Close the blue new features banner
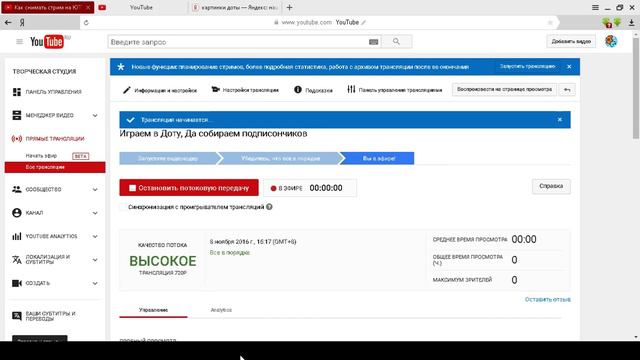 coord(569,67)
